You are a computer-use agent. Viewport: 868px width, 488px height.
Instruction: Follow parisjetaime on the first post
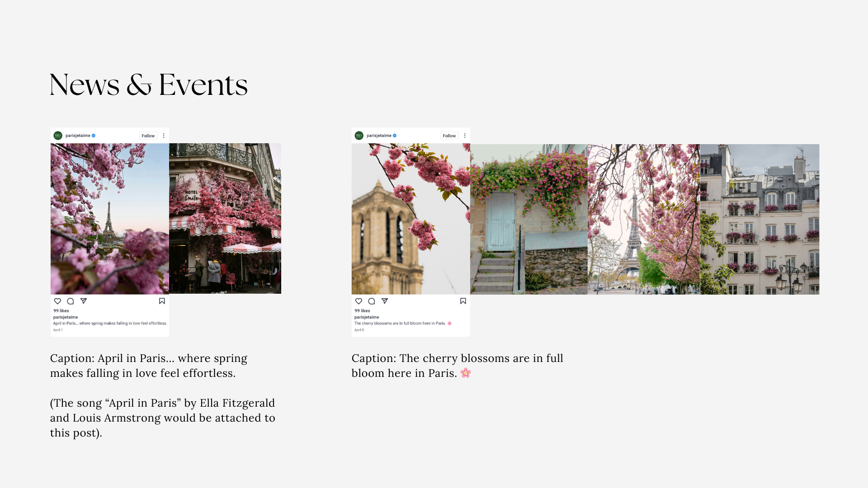tap(148, 136)
